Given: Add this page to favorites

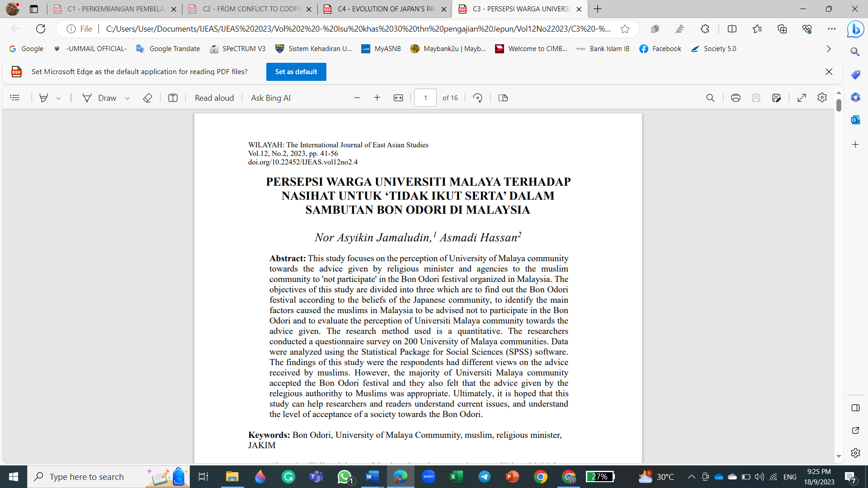Looking at the screenshot, I should [x=625, y=29].
